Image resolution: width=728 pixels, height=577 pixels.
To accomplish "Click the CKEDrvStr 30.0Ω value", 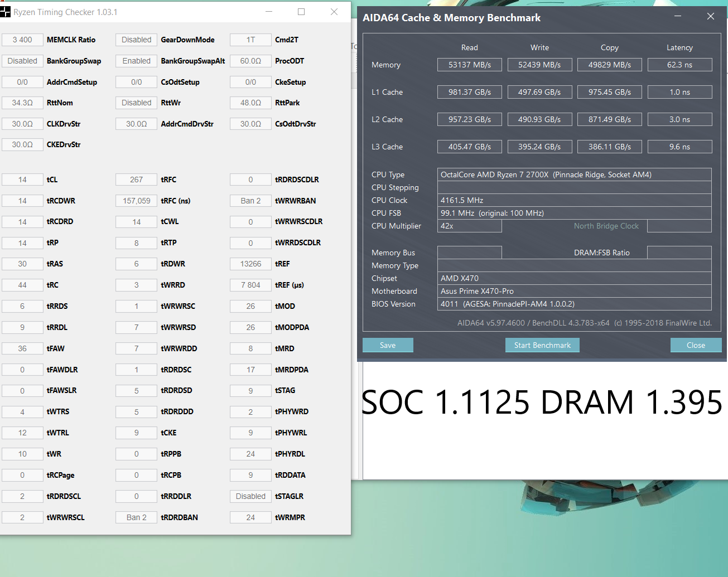I will (22, 144).
